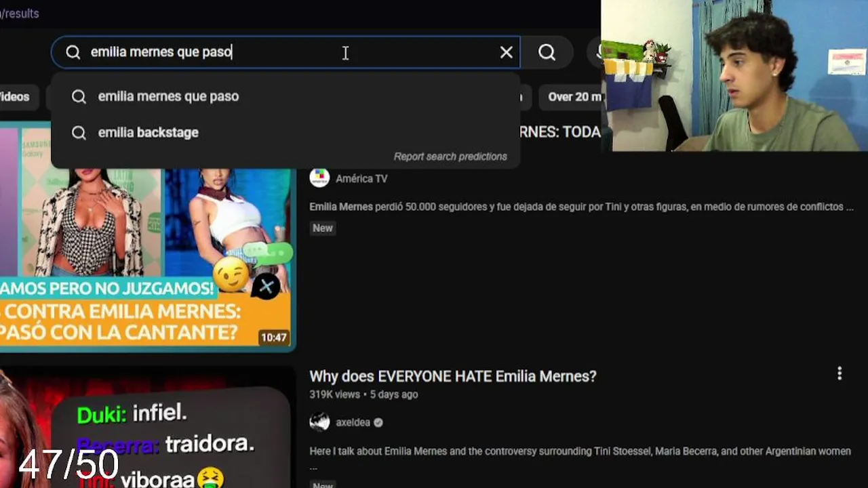Click '319K views • 5 days ago' text

click(363, 394)
